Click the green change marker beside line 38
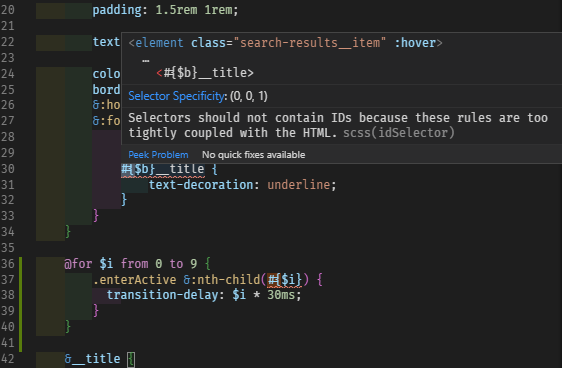The height and width of the screenshot is (368, 562). click(x=20, y=295)
